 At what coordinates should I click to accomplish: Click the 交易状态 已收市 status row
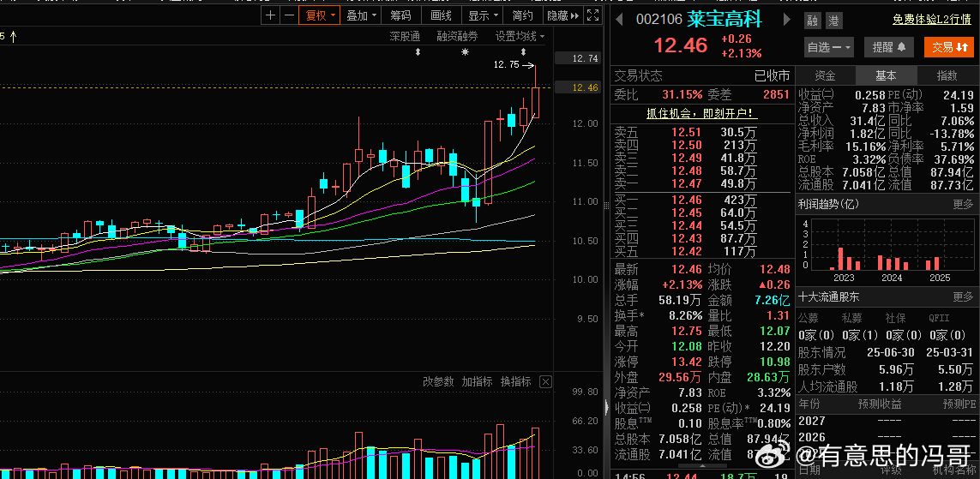tap(702, 75)
